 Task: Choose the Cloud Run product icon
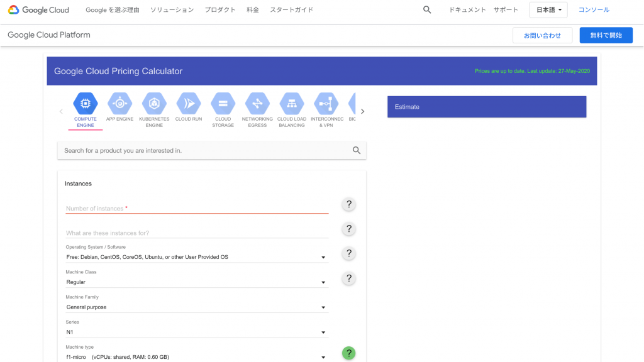pyautogui.click(x=189, y=104)
